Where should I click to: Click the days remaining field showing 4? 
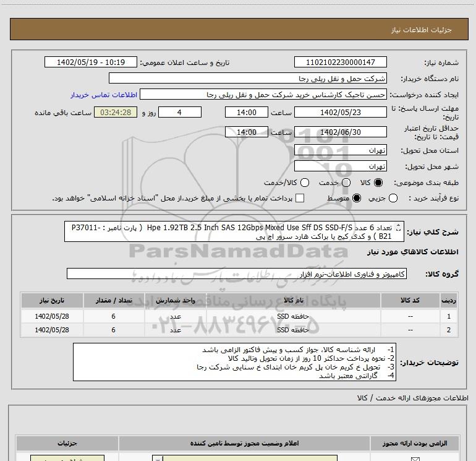[x=180, y=112]
